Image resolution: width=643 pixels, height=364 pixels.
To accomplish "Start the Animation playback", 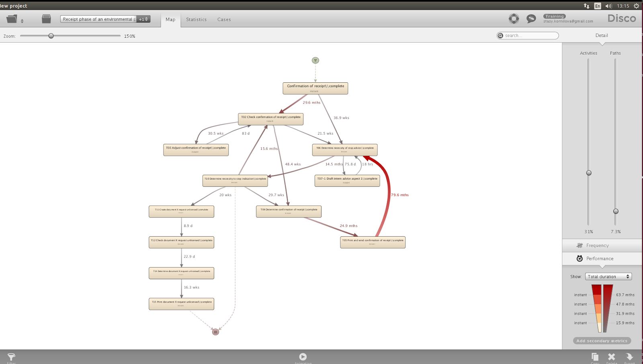I will (x=303, y=357).
